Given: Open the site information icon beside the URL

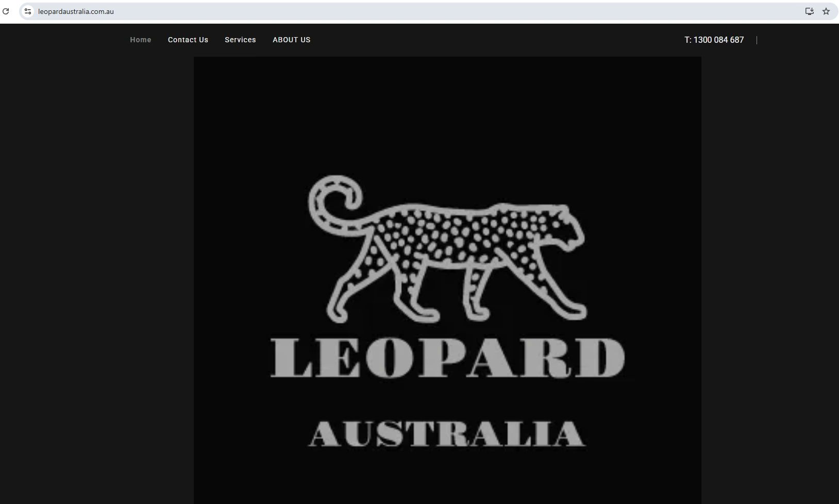Looking at the screenshot, I should tap(28, 11).
